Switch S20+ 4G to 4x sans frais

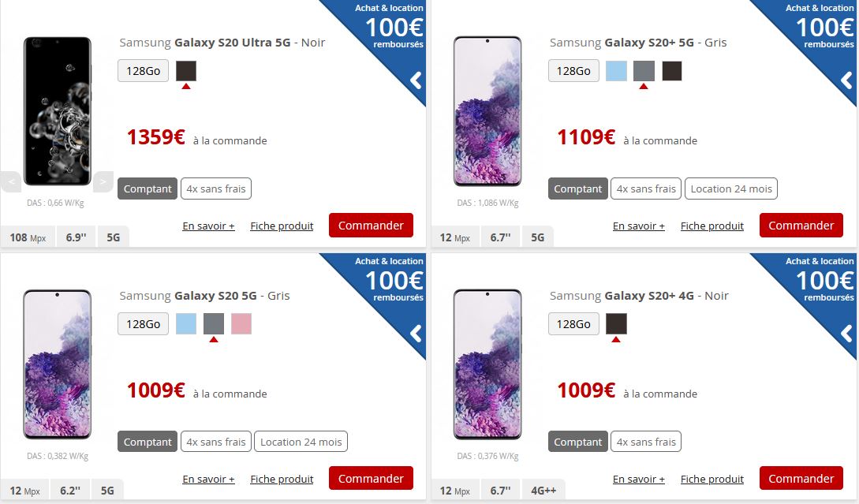pyautogui.click(x=646, y=442)
